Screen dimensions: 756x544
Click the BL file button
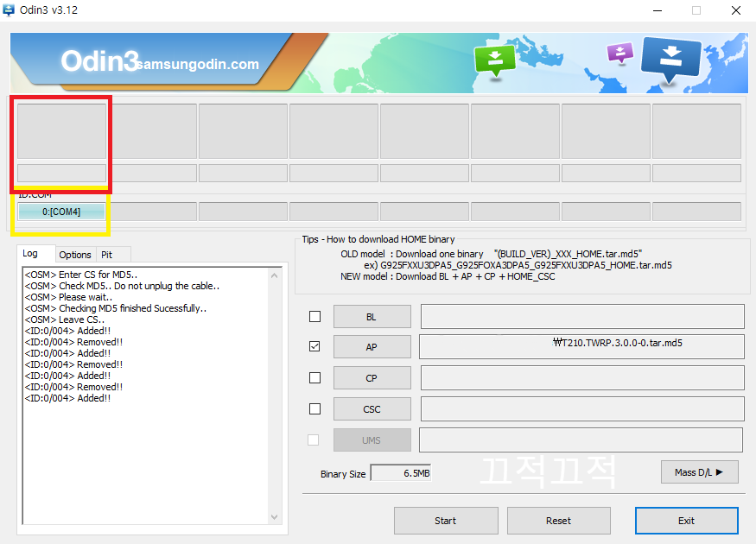[x=372, y=317]
